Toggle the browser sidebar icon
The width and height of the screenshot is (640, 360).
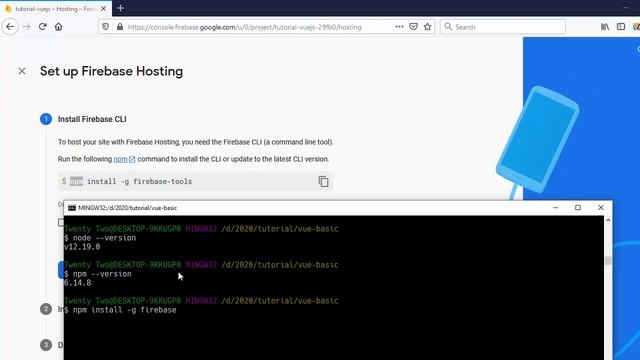(621, 27)
